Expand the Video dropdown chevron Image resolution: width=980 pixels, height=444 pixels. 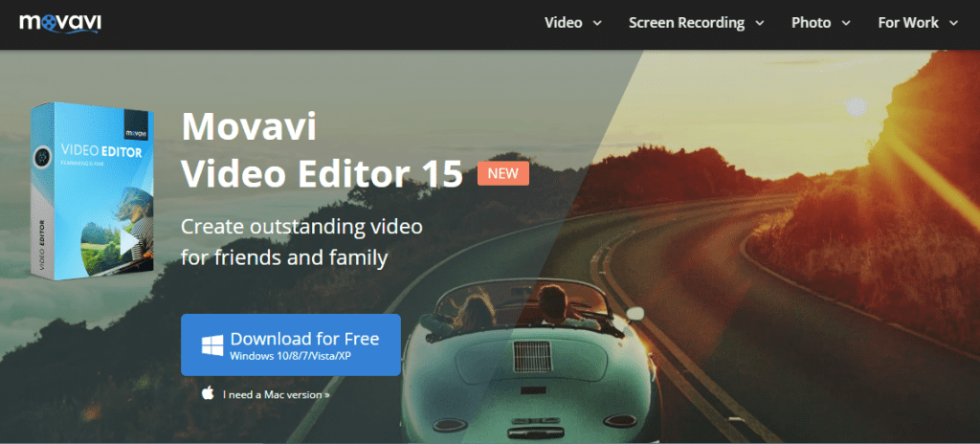(597, 24)
